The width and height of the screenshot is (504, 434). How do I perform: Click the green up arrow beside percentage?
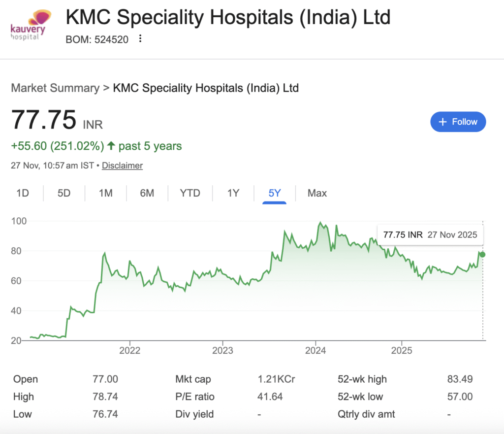pyautogui.click(x=111, y=146)
